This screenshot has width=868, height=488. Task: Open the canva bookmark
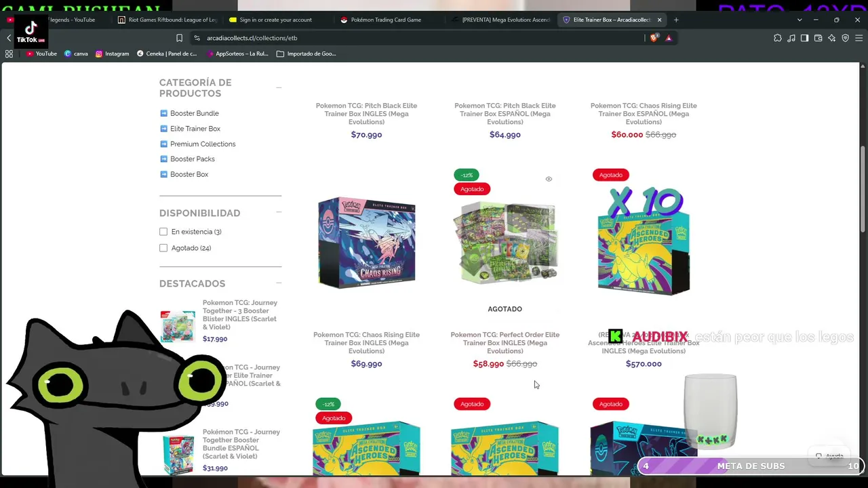click(76, 54)
